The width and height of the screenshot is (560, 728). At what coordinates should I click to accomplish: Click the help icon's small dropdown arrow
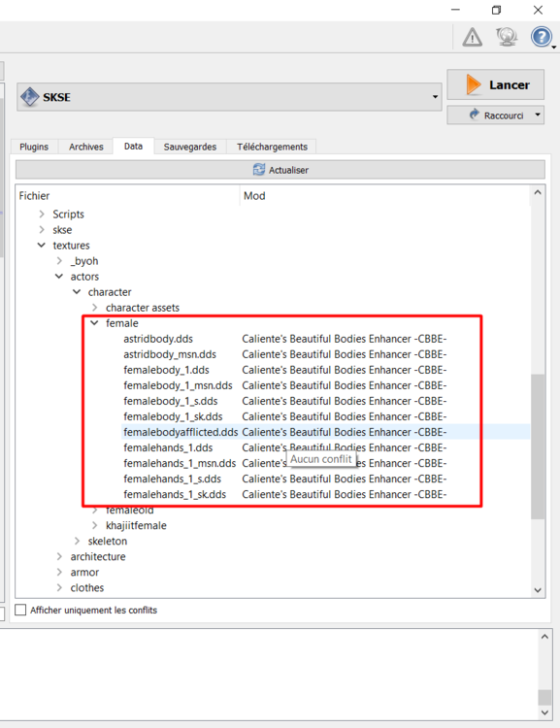click(554, 47)
